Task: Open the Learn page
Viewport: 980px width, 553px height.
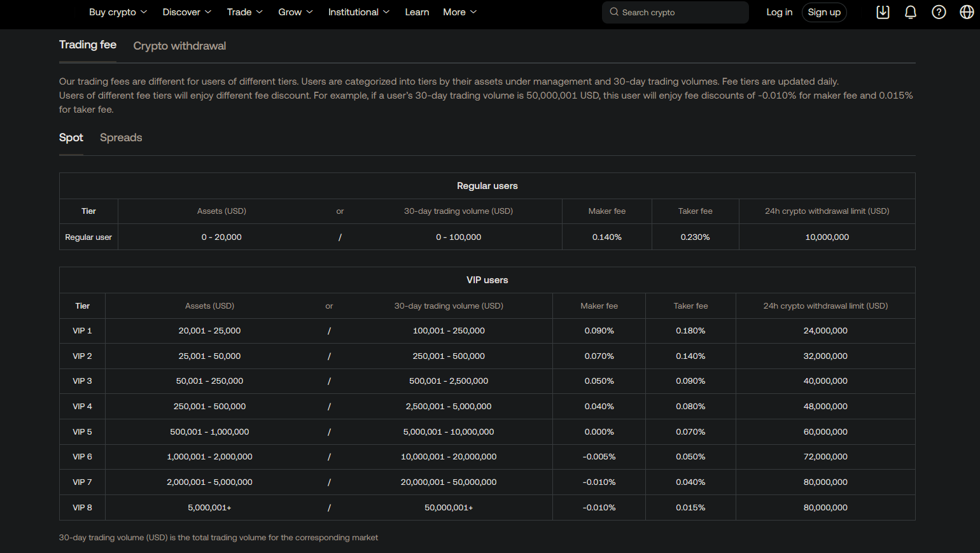Action: point(417,12)
